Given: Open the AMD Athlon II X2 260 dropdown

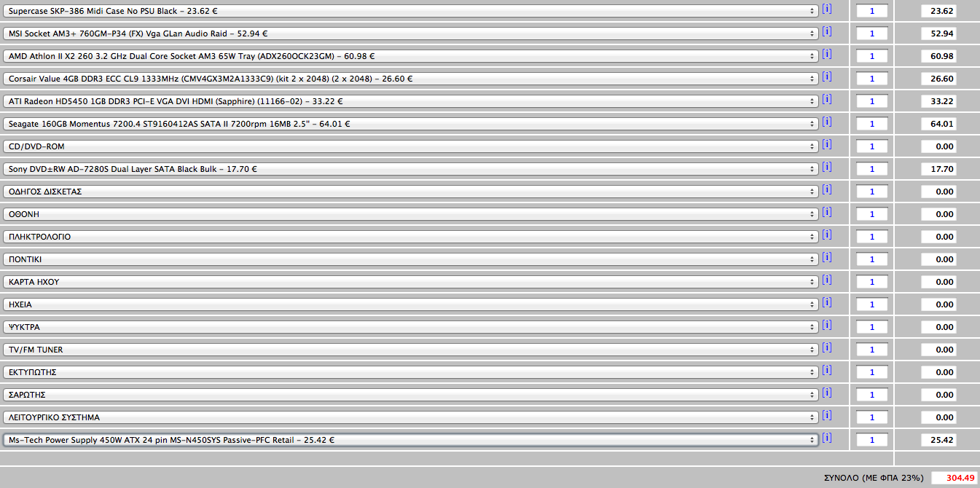Looking at the screenshot, I should point(411,56).
